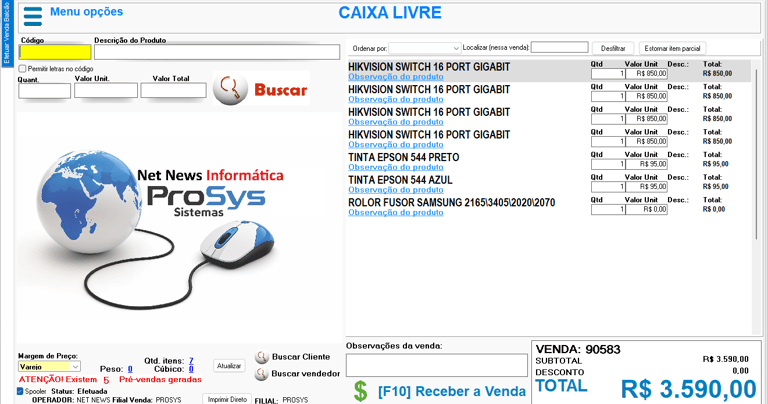Click the Estornar item parcial button
Screen dimensions: 768x404
tap(672, 48)
